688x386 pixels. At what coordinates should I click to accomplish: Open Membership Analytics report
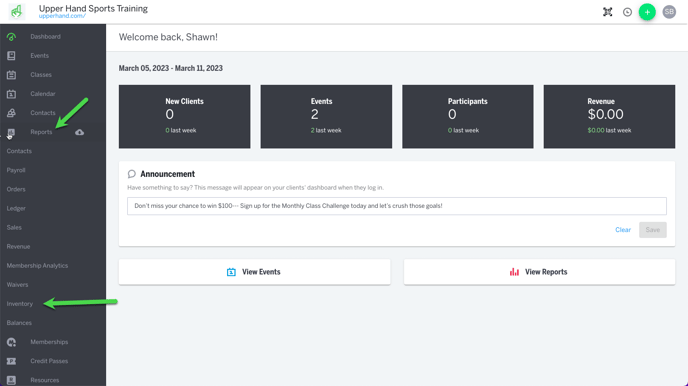[37, 265]
